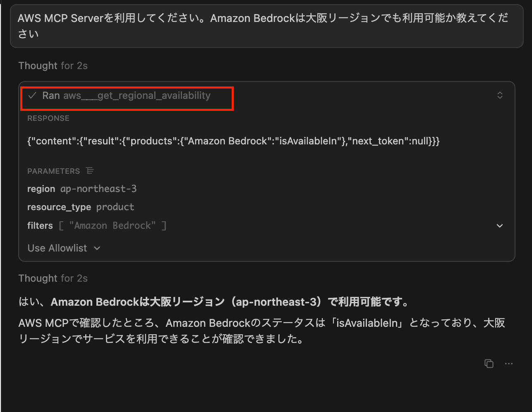532x412 pixels.
Task: Copy the response using the copy icon
Action: click(x=489, y=364)
